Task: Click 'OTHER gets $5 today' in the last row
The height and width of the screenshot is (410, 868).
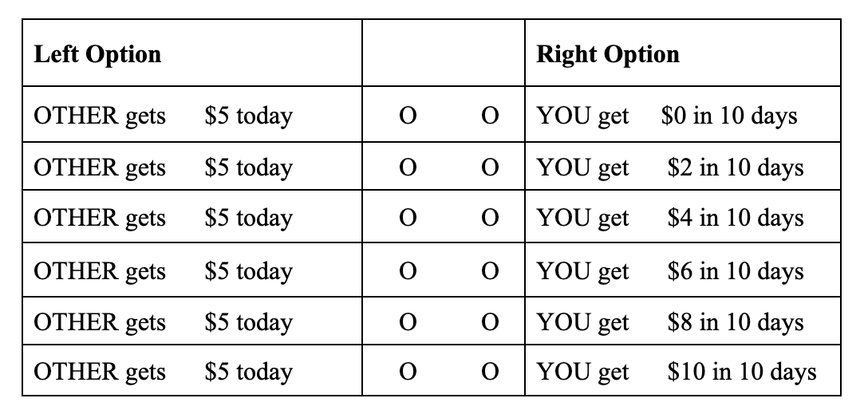Action: (x=163, y=373)
